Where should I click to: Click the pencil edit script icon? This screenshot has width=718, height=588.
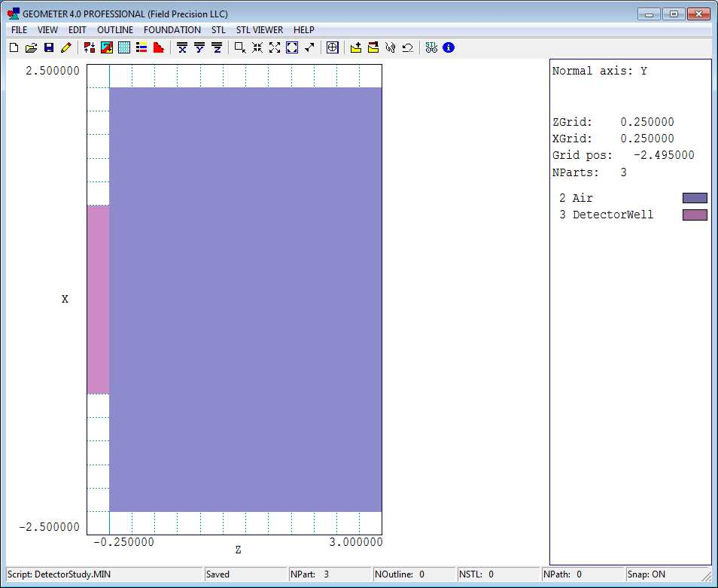tap(65, 47)
